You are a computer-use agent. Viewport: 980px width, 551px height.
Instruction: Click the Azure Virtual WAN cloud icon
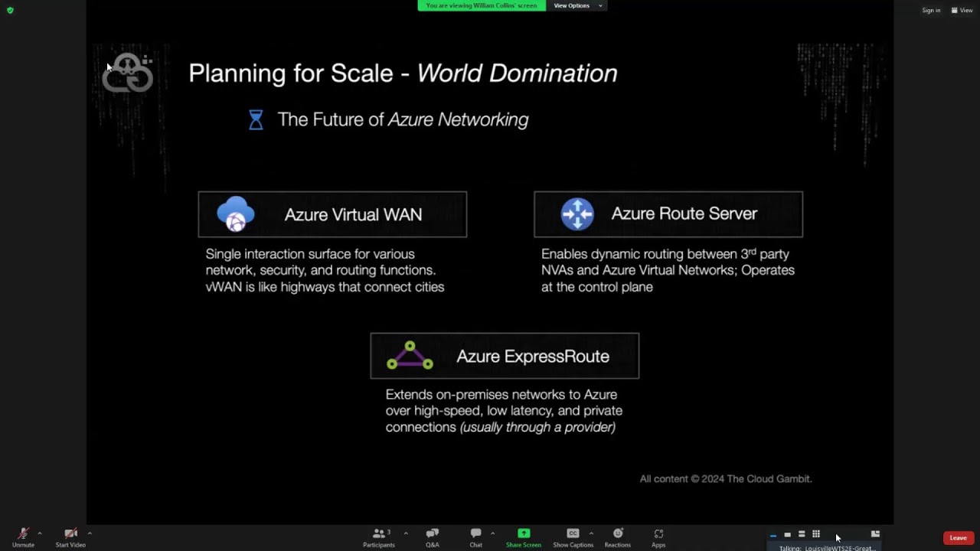tap(236, 214)
